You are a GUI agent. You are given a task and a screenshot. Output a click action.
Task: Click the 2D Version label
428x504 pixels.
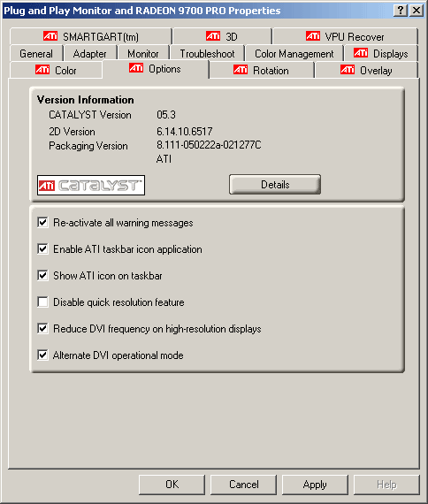pyautogui.click(x=72, y=132)
